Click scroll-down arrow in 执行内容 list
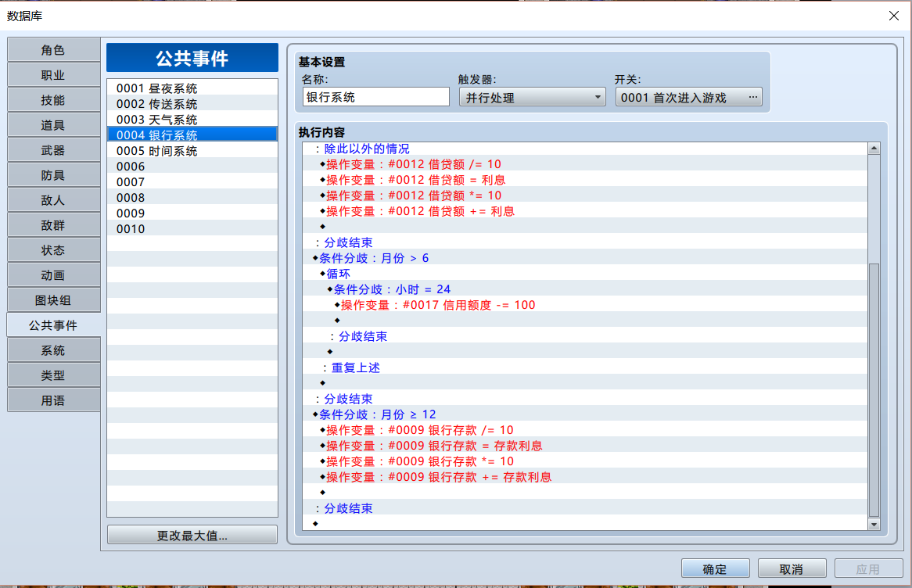Image resolution: width=912 pixels, height=588 pixels. point(874,524)
